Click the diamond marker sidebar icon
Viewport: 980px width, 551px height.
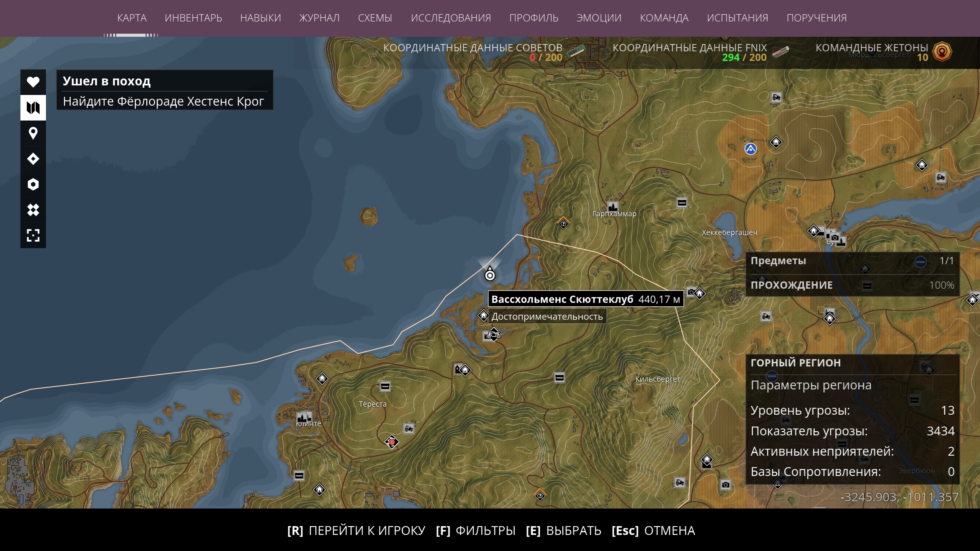coord(33,159)
